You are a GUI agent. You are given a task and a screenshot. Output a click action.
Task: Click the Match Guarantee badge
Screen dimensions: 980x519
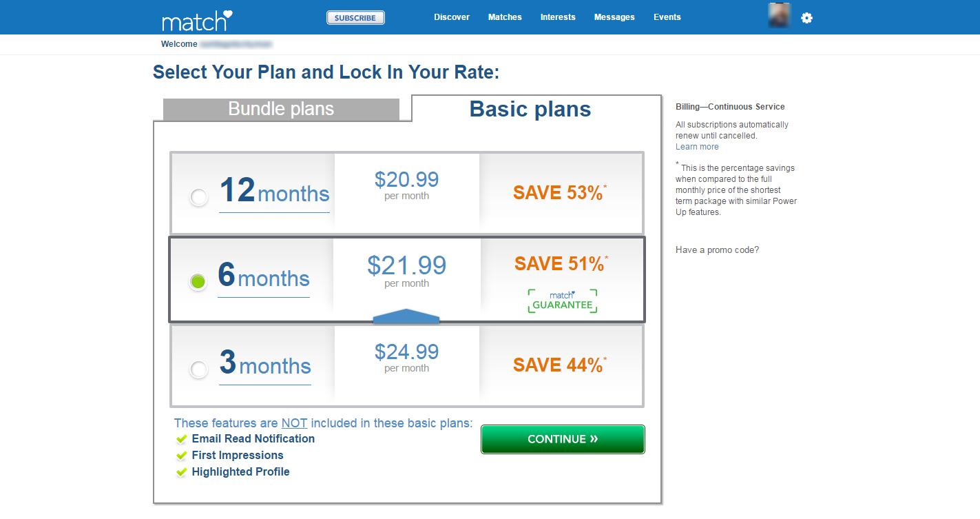(563, 301)
